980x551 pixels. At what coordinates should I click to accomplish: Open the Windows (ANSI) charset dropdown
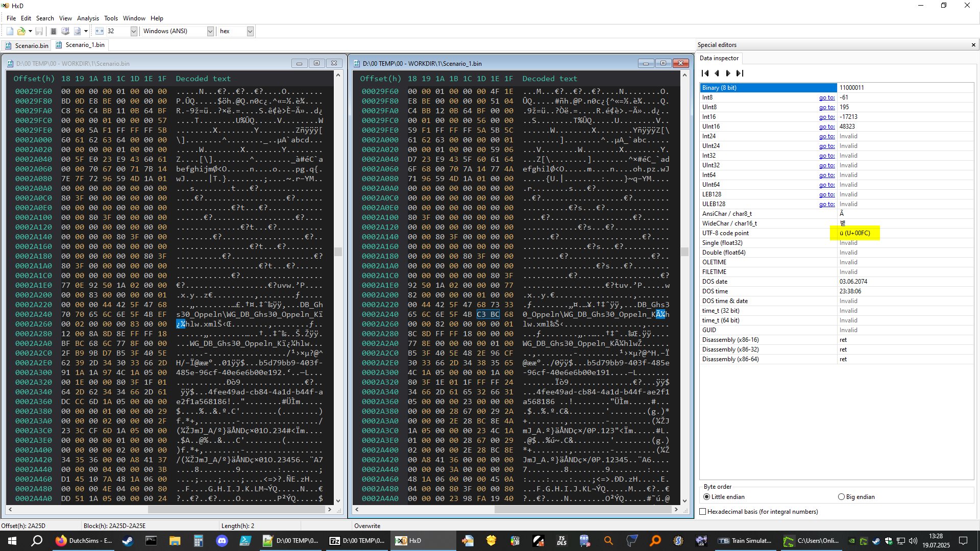(x=210, y=31)
